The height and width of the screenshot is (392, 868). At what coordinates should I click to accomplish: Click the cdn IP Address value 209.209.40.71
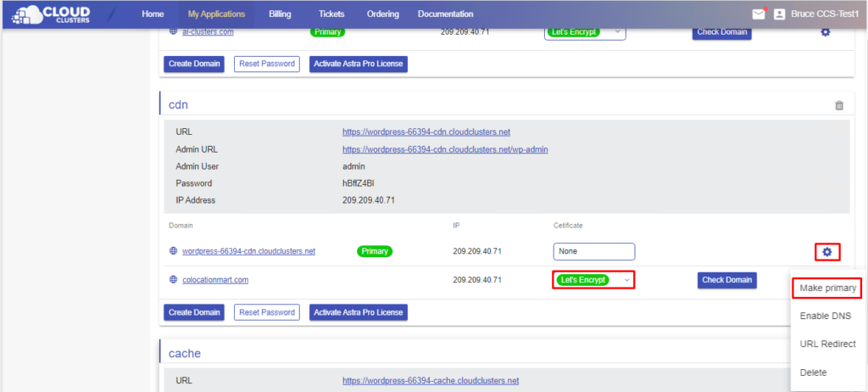point(368,200)
